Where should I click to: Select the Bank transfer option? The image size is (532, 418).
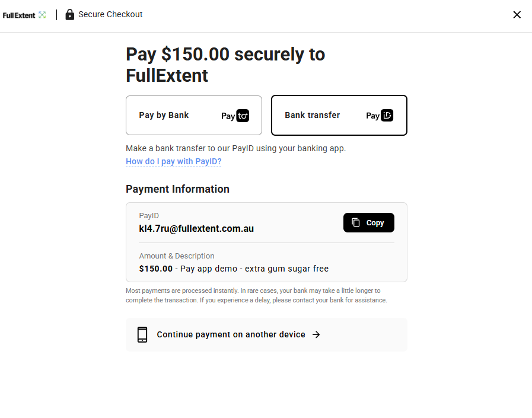tap(339, 116)
